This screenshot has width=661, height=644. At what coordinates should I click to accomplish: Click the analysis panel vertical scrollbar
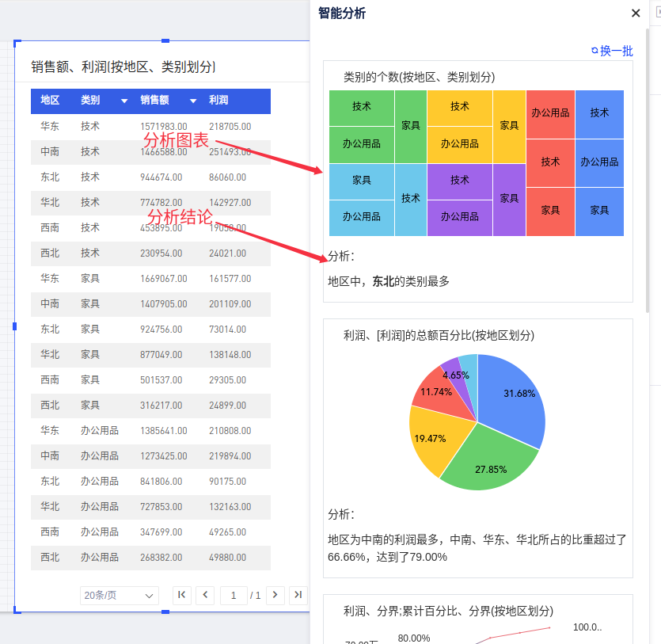coord(648,158)
